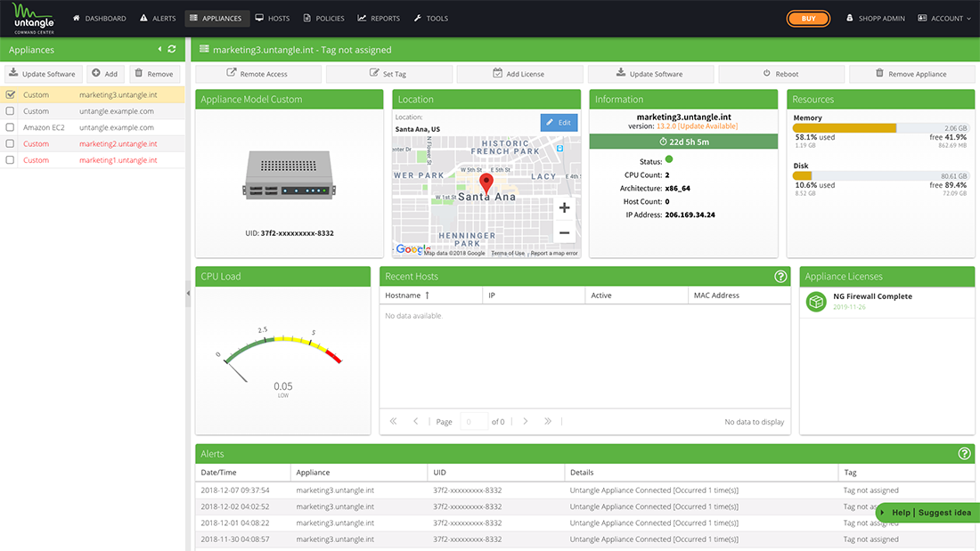Click the Google logo on the map
This screenshot has width=980, height=551.
[x=412, y=248]
